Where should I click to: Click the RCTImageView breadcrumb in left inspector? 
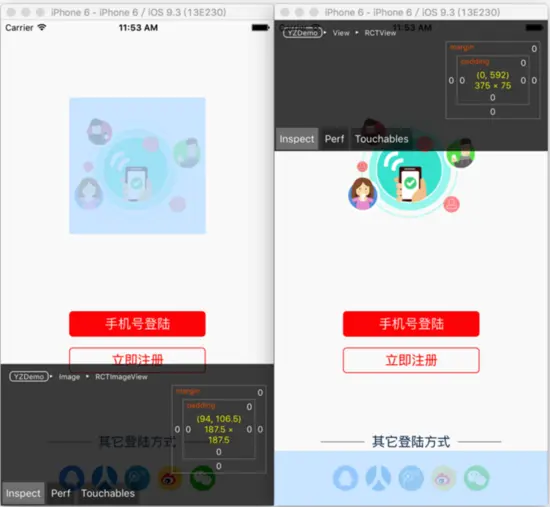(121, 377)
